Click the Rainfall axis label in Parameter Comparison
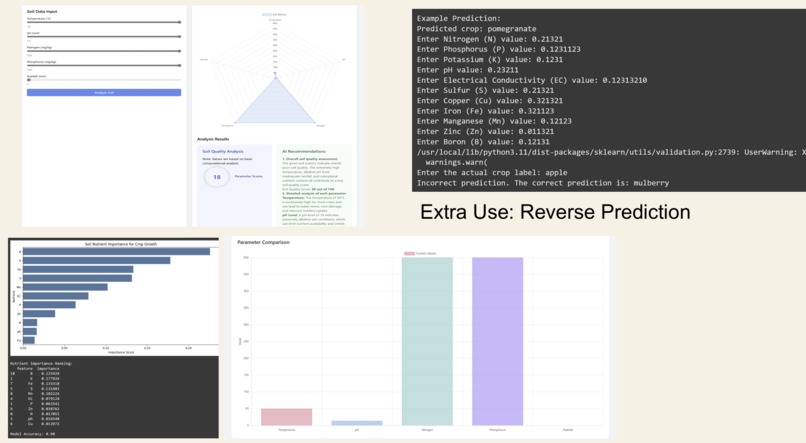 [x=568, y=430]
